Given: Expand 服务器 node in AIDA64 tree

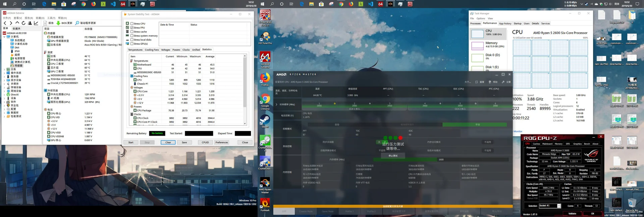Looking at the screenshot, I should 4,76.
